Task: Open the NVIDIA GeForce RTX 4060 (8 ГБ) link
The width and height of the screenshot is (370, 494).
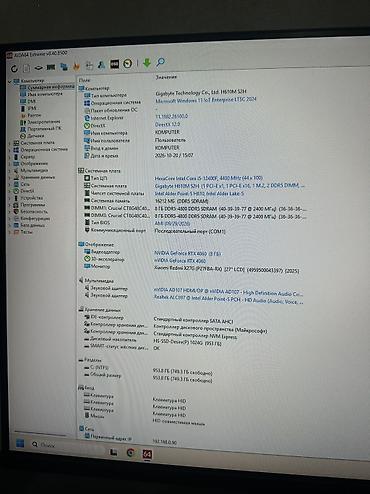Action: click(x=187, y=254)
